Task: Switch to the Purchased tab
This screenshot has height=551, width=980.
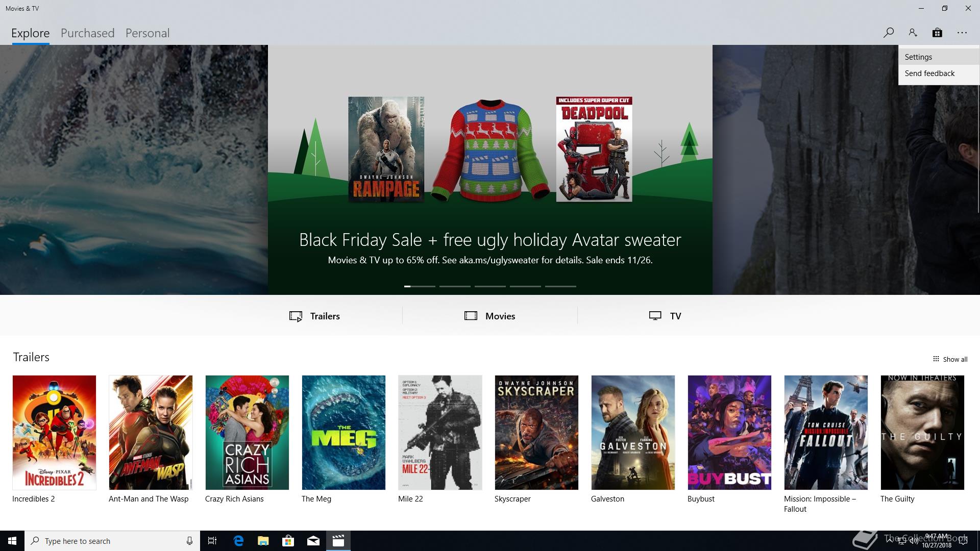Action: pyautogui.click(x=88, y=33)
